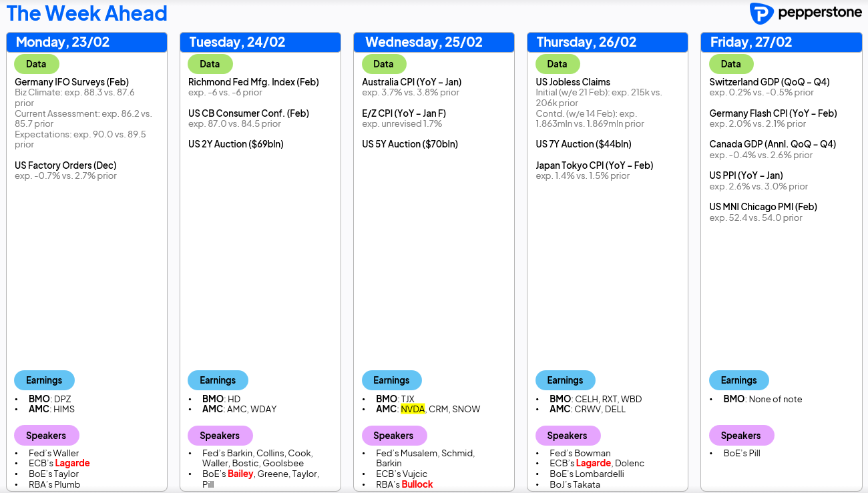
Task: Click Australia CPI (YoY – Jan) entry
Action: [x=411, y=82]
